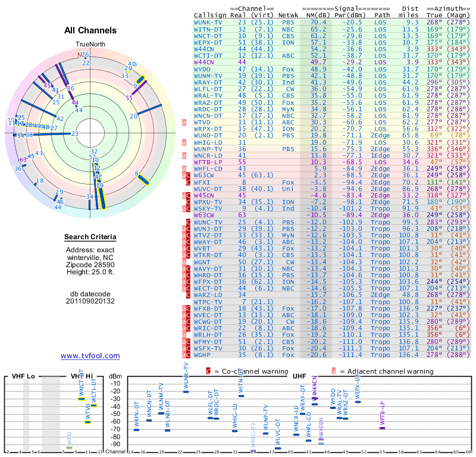This screenshot has height=457, width=476.
Task: Select purple channel 55 label on radar plot
Action: tap(129, 98)
